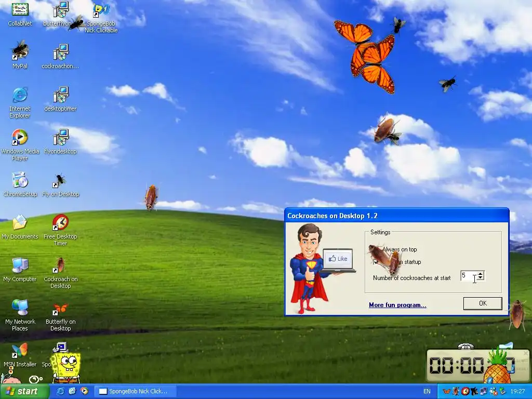
Task: Open the CollabNet desktop icon
Action: click(20, 14)
